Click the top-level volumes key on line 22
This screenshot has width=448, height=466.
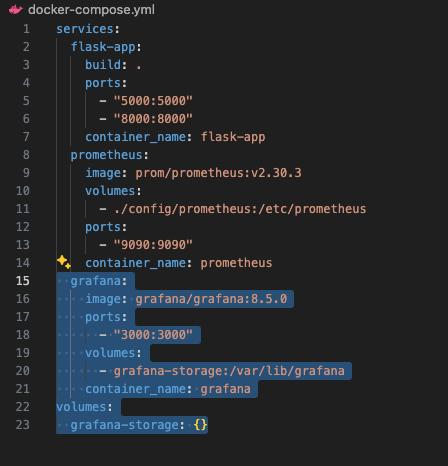[82, 407]
